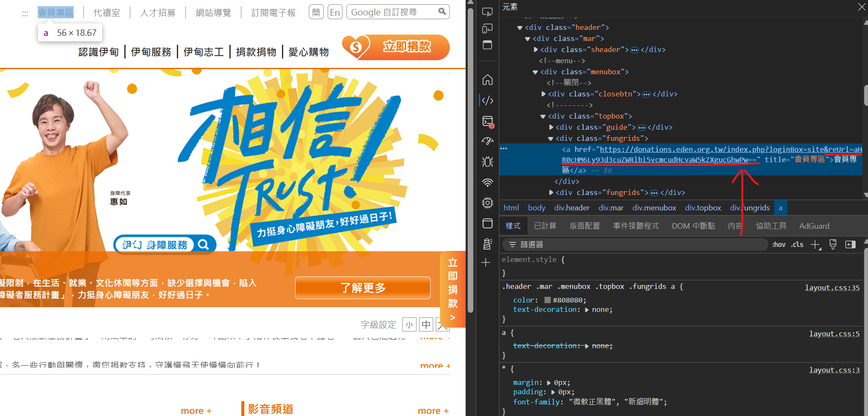The image size is (868, 416).
Task: Collapse the div class header node
Action: point(520,28)
